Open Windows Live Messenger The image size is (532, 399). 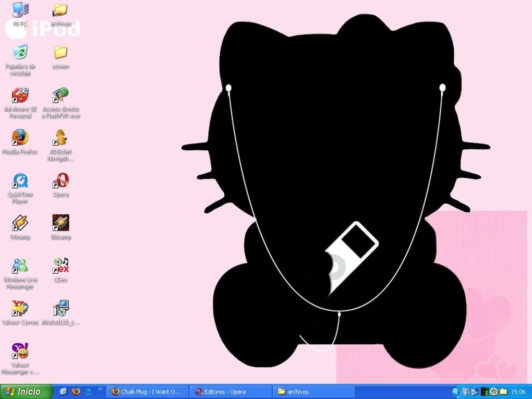[x=20, y=265]
